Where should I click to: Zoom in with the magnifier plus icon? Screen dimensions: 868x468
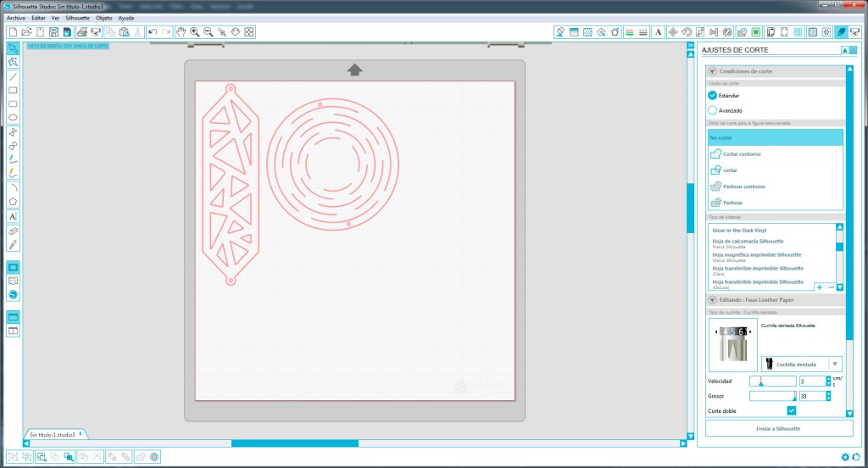click(x=195, y=32)
